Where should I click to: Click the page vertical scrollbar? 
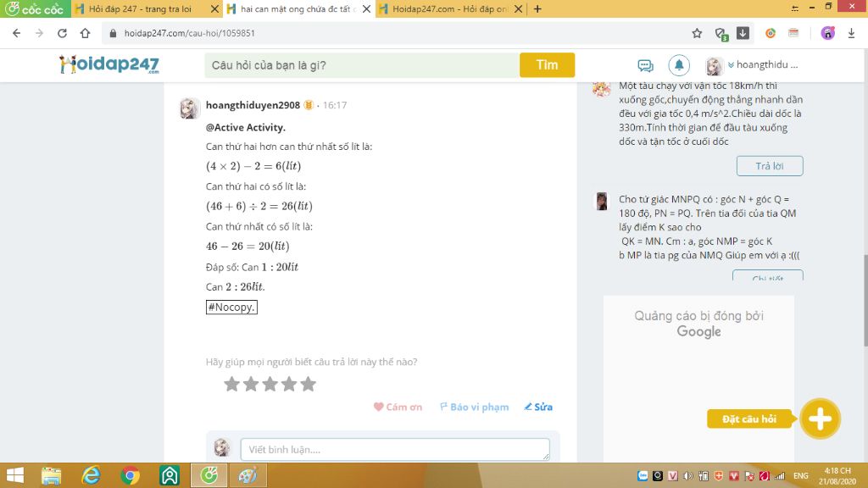click(x=864, y=301)
